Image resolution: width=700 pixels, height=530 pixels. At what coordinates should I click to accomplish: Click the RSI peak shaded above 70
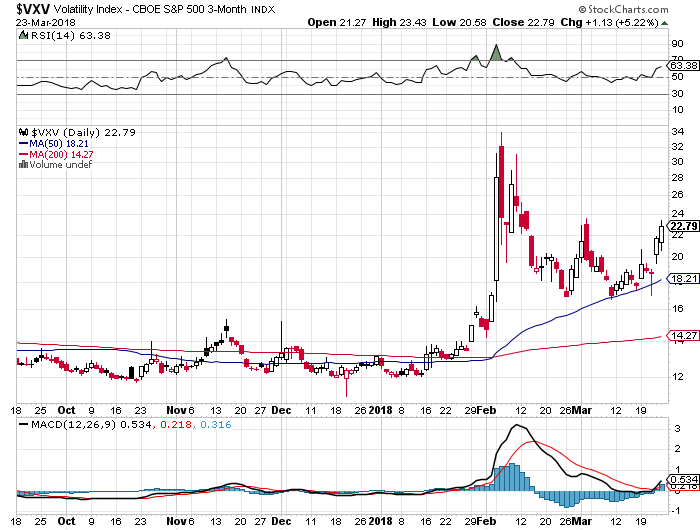496,53
